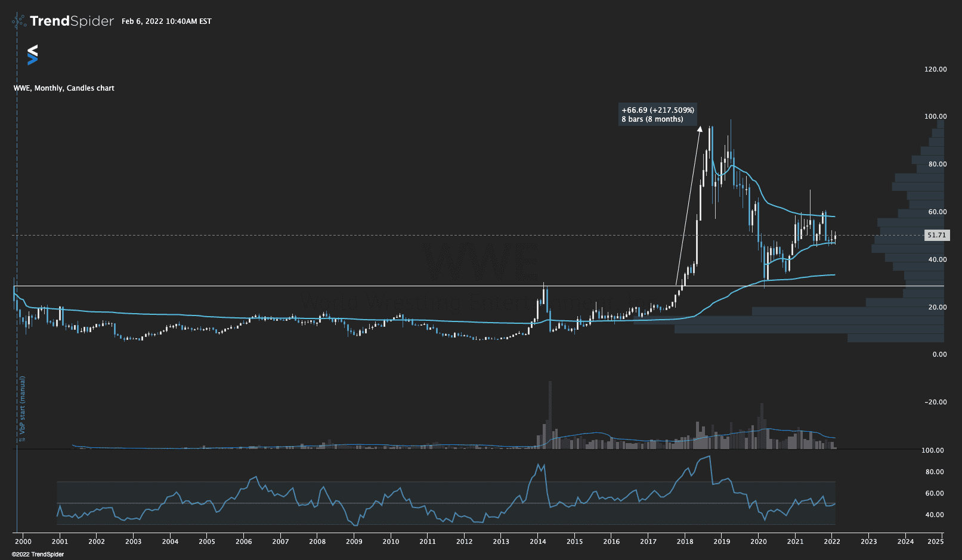The height and width of the screenshot is (560, 962).
Task: Select the 51.71 price tag on right axis
Action: (x=936, y=235)
